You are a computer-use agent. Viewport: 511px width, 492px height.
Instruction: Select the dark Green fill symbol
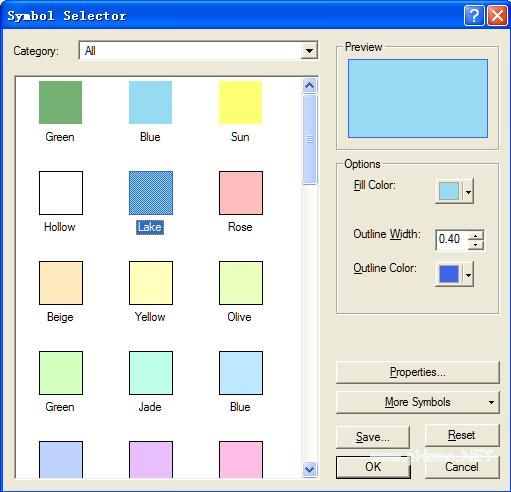tap(60, 102)
